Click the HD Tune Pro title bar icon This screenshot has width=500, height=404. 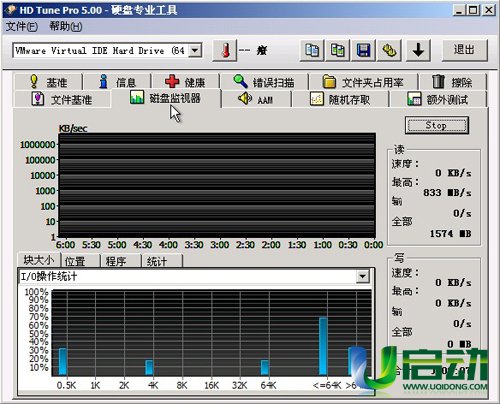click(x=11, y=10)
